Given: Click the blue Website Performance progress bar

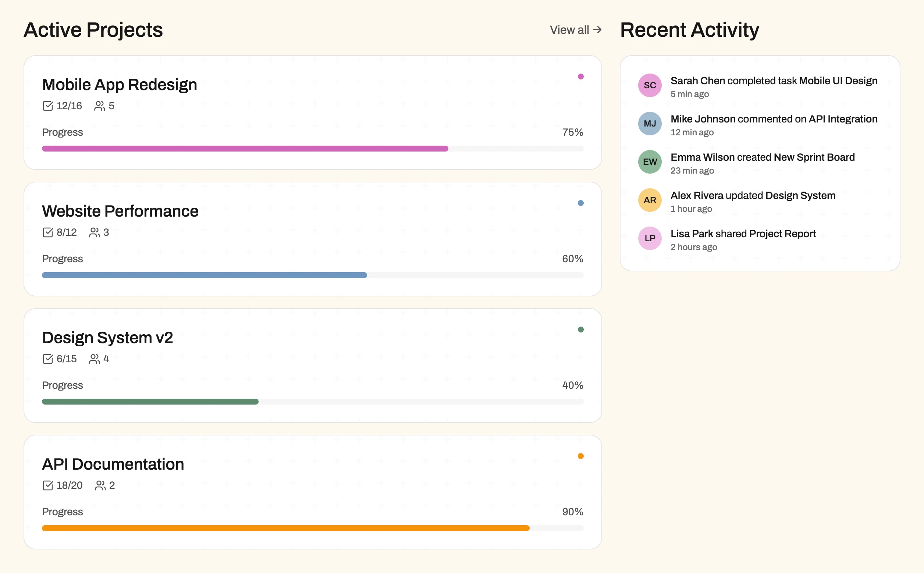Looking at the screenshot, I should pyautogui.click(x=204, y=275).
